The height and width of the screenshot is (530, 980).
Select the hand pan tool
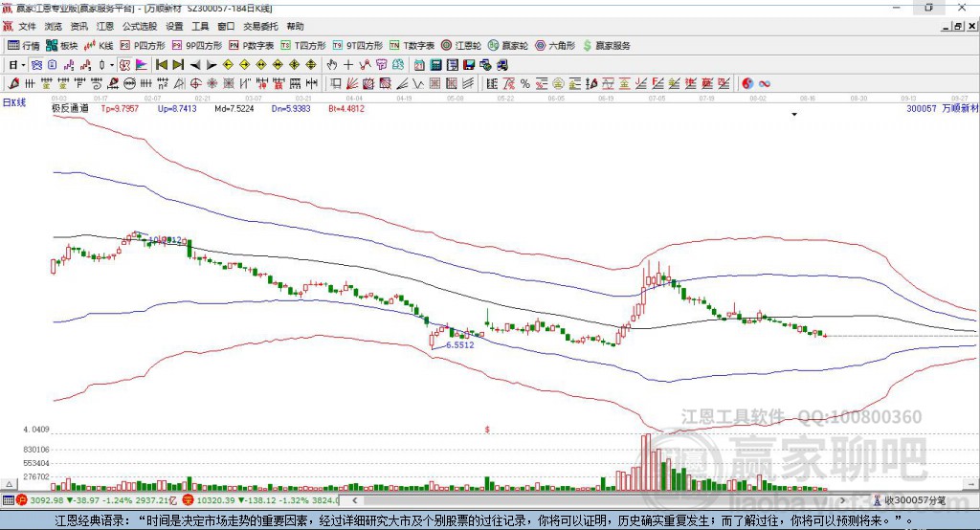click(x=332, y=65)
